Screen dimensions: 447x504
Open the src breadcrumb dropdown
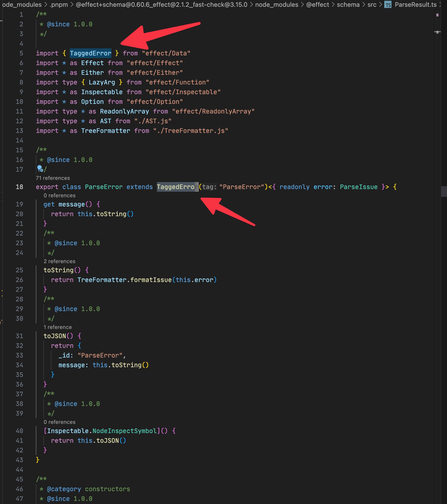[x=372, y=4]
